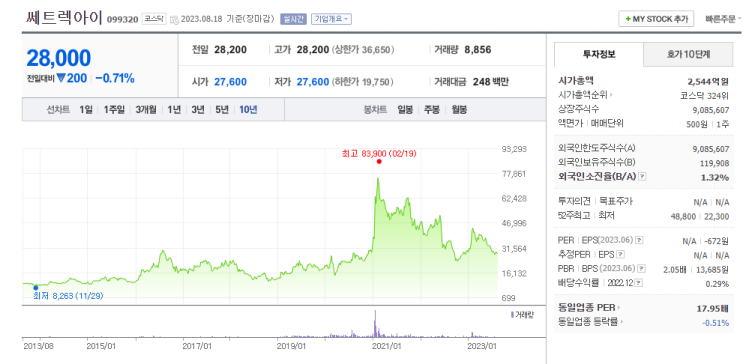Click the 쎄트렉아이 stock name heading
The image size is (743, 364).
64,17
